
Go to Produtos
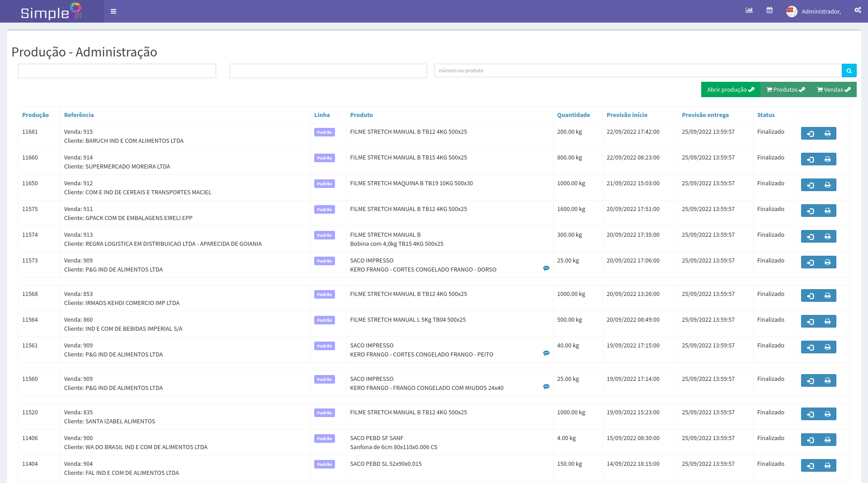[785, 90]
